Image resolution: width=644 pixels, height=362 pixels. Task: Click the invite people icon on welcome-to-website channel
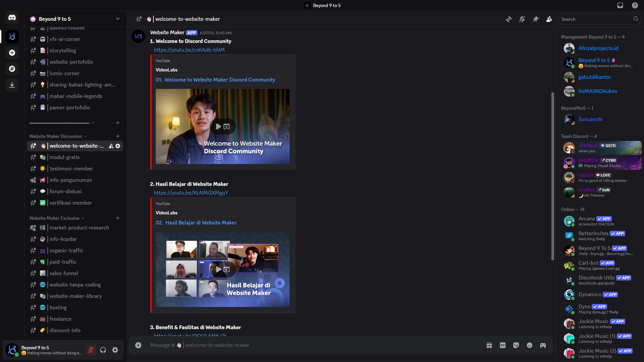pos(111,146)
